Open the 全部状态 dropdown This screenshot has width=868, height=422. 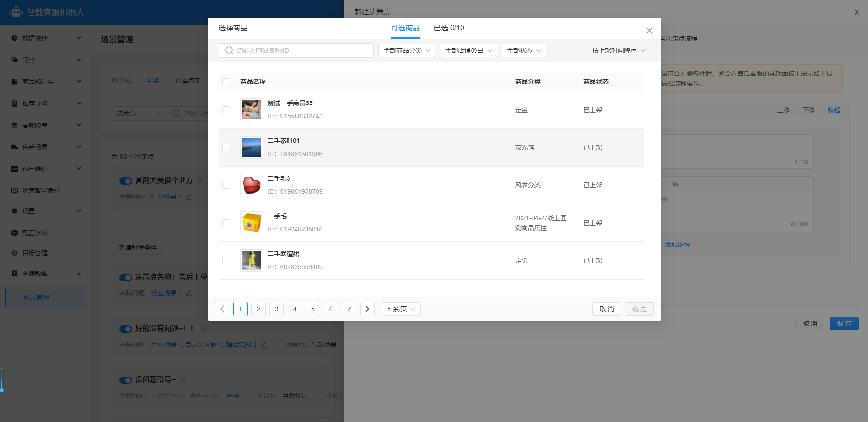[x=524, y=50]
